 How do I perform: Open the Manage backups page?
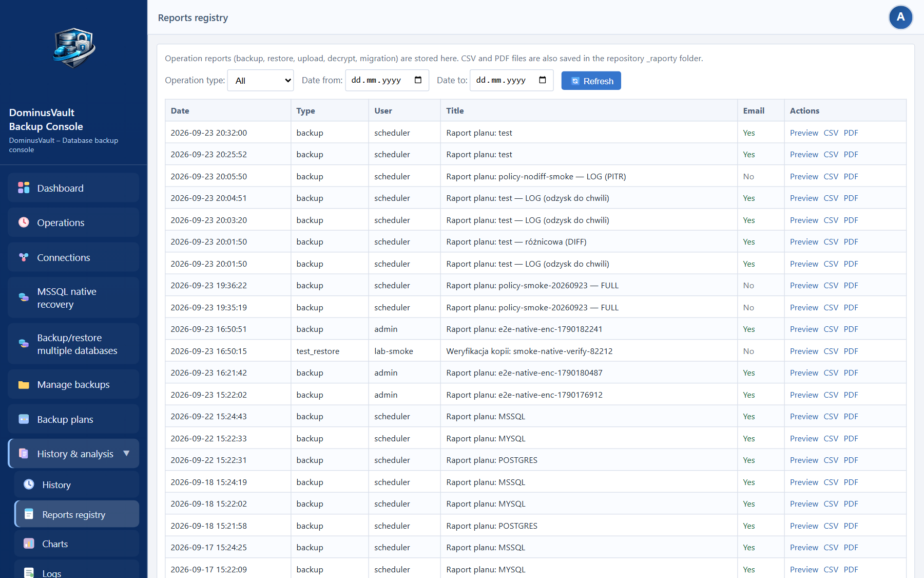73,385
